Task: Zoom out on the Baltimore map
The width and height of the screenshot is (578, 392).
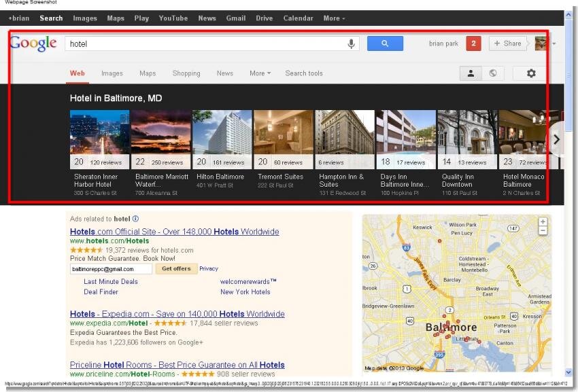Action: coord(543,230)
